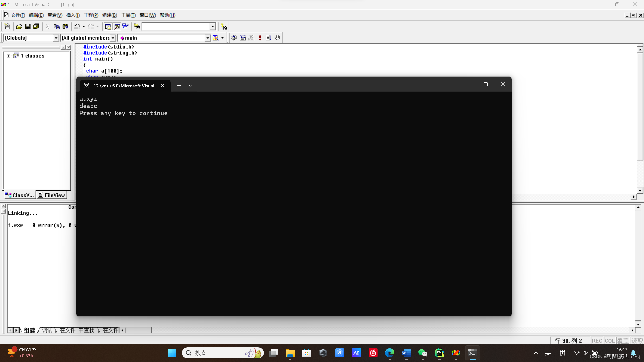The width and height of the screenshot is (644, 362).
Task: Toggle the Window List toolbar button
Action: (125, 26)
